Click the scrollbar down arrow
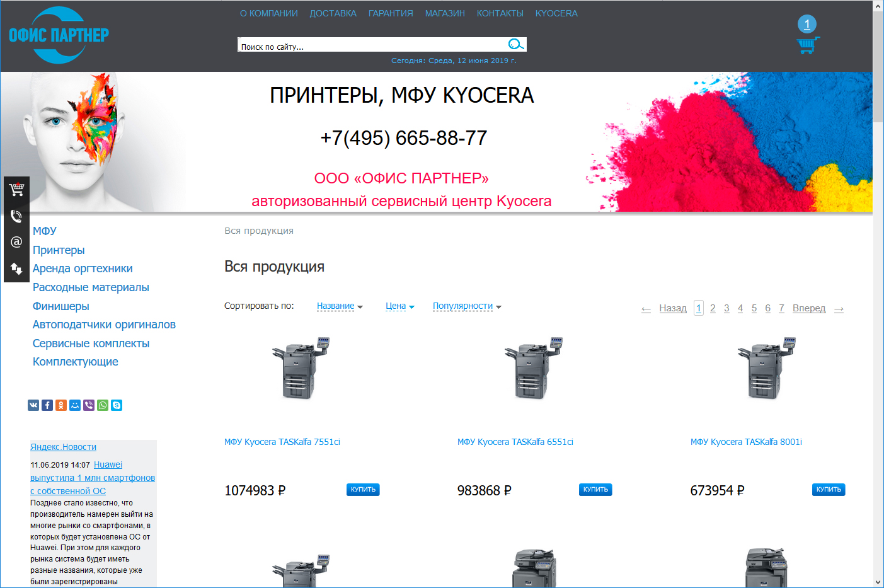The image size is (884, 588). click(878, 582)
